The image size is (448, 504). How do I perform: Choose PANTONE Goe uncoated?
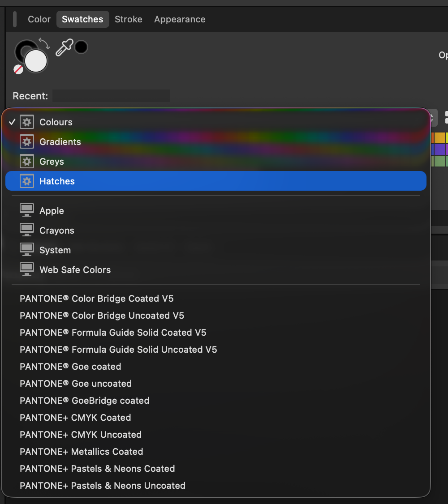pyautogui.click(x=216, y=384)
